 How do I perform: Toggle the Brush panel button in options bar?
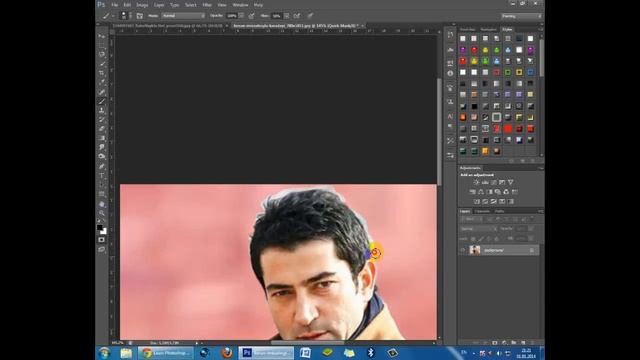click(x=140, y=16)
